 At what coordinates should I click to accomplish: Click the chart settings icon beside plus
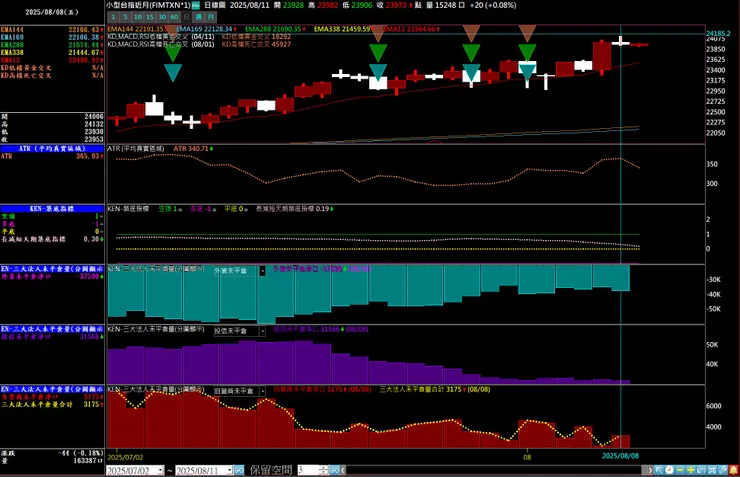(x=701, y=470)
